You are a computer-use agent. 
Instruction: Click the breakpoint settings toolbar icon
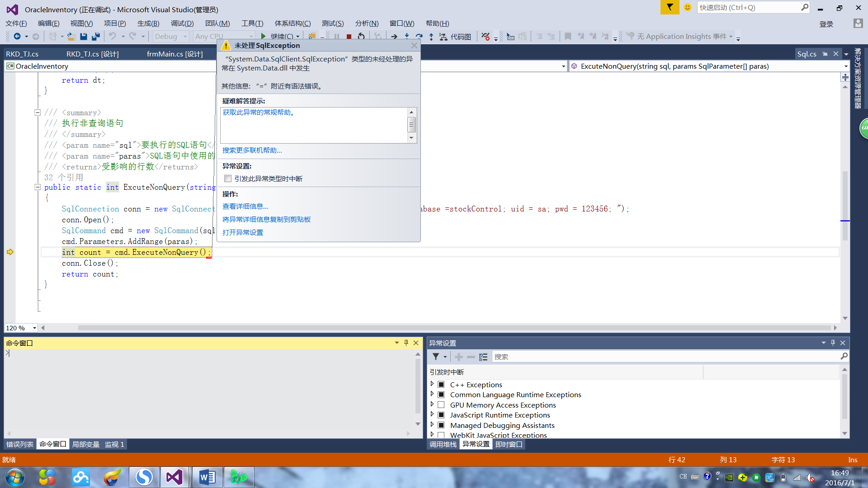click(x=486, y=37)
